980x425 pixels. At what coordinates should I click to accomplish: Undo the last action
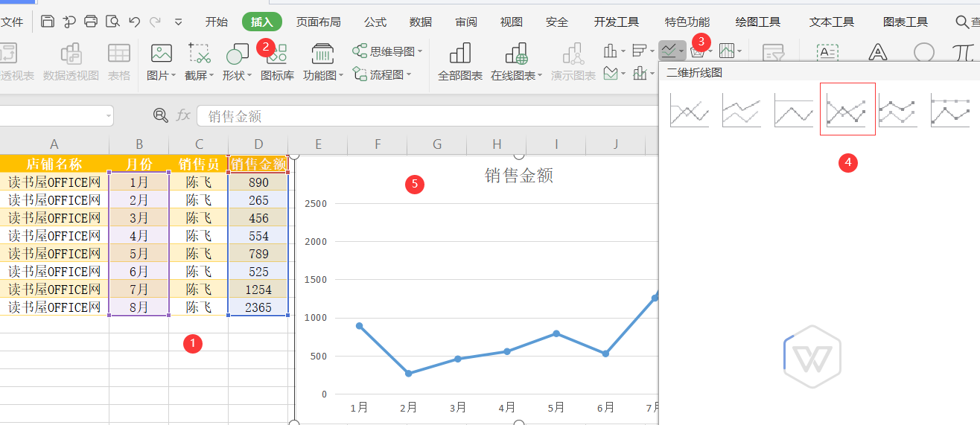pyautogui.click(x=134, y=22)
